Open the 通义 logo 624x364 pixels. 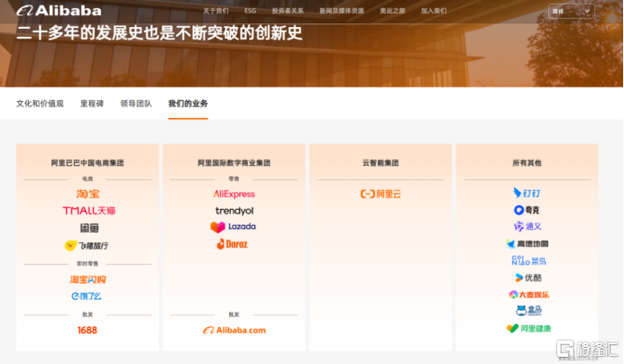click(528, 227)
